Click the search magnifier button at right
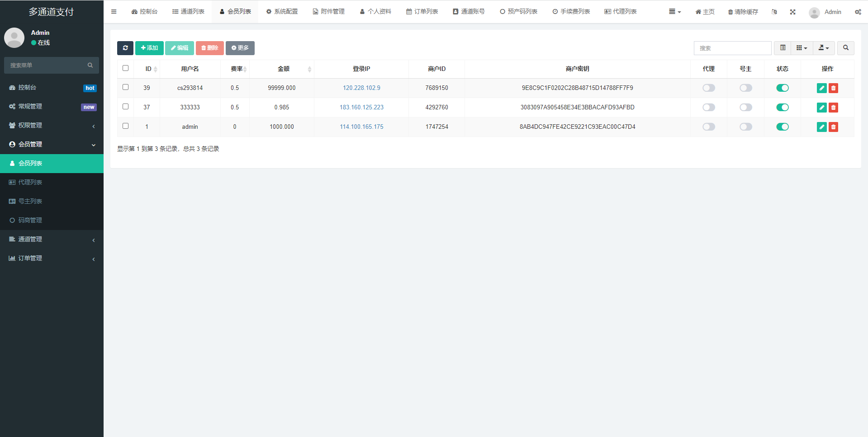This screenshot has width=868, height=437. 845,48
